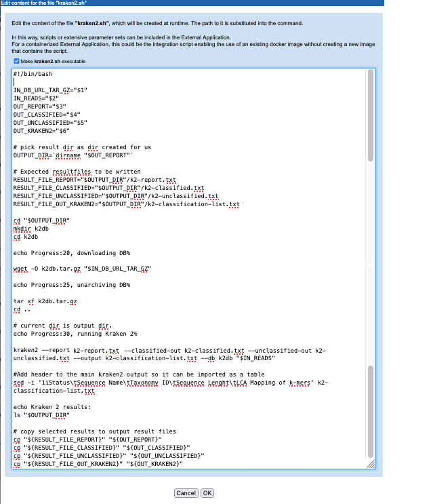Click the cd "$OUTPUT_DIR" line
433x504 pixels.
point(41,220)
